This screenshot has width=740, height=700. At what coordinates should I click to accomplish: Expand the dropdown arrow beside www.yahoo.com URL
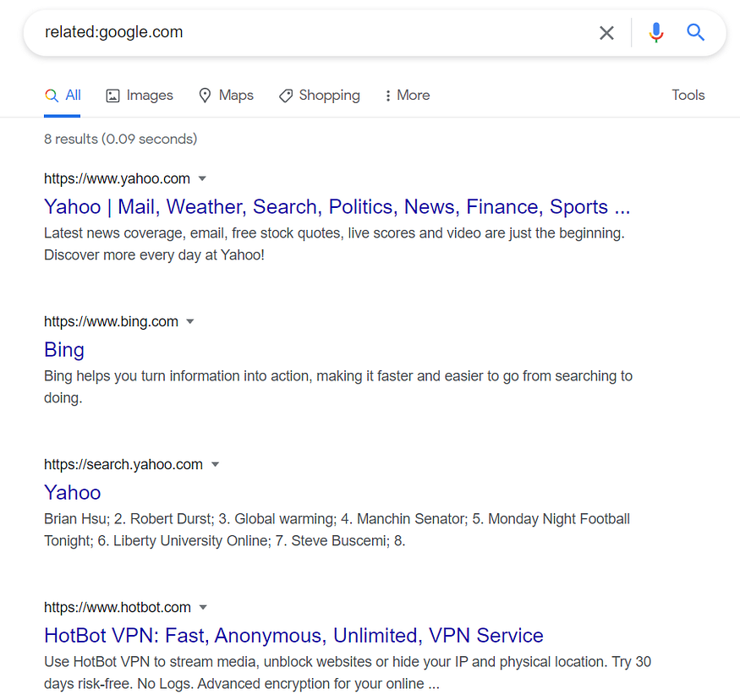click(x=202, y=178)
